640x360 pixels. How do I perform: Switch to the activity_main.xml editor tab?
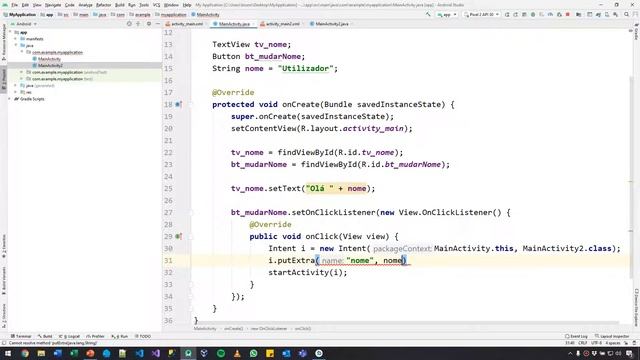coord(187,24)
